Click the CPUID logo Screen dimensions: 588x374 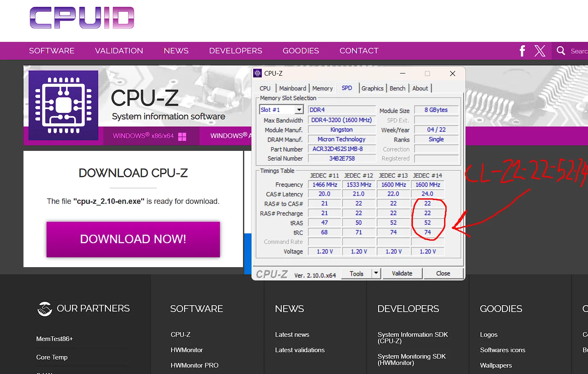click(82, 18)
